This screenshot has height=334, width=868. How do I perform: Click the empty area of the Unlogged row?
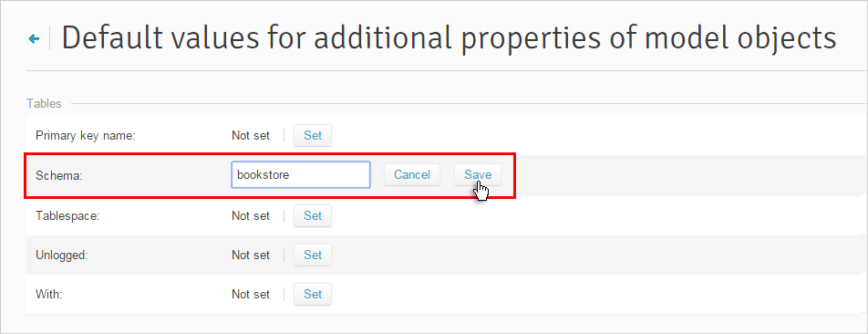point(598,256)
